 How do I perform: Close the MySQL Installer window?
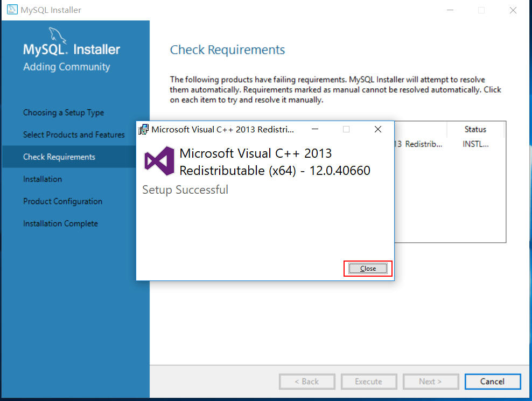(513, 10)
